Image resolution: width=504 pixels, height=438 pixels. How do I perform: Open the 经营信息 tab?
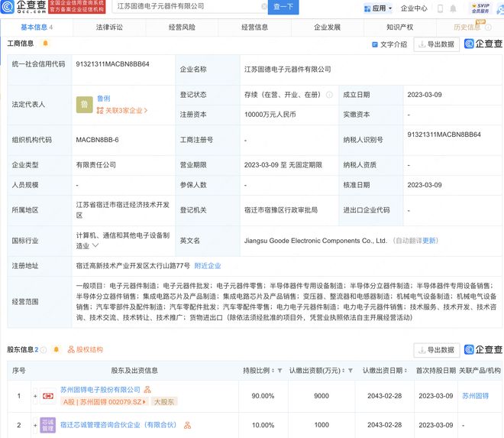pyautogui.click(x=254, y=28)
